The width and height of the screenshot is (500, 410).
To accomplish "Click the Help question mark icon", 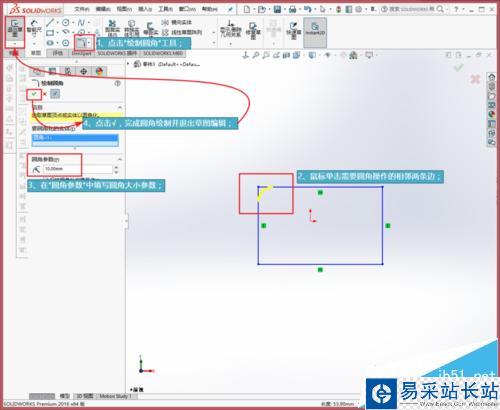I will 456,9.
